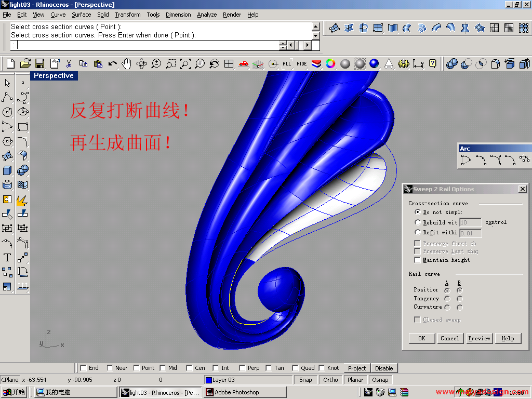Viewport: 532px width, 399px height.
Task: Click the Explode tool icon
Action: (22, 199)
